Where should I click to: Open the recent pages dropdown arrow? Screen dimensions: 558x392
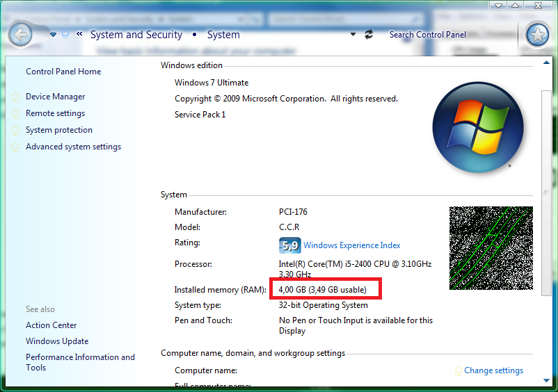[x=53, y=35]
